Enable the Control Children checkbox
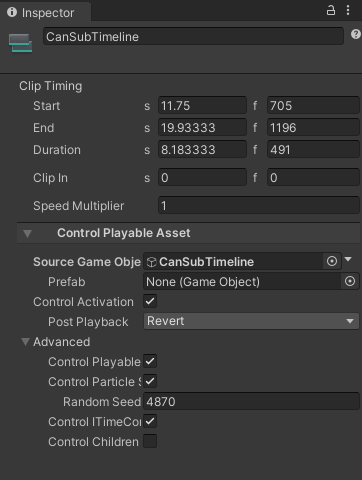The width and height of the screenshot is (362, 480). [150, 441]
